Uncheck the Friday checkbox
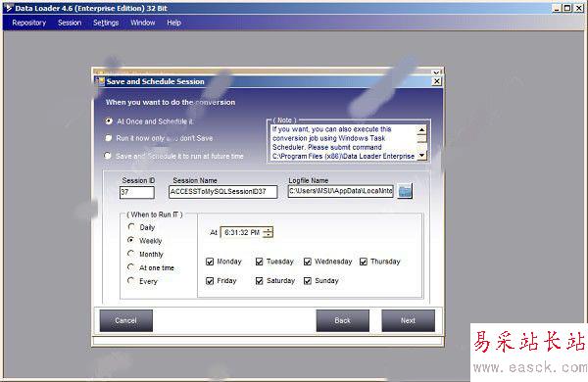 click(x=210, y=281)
